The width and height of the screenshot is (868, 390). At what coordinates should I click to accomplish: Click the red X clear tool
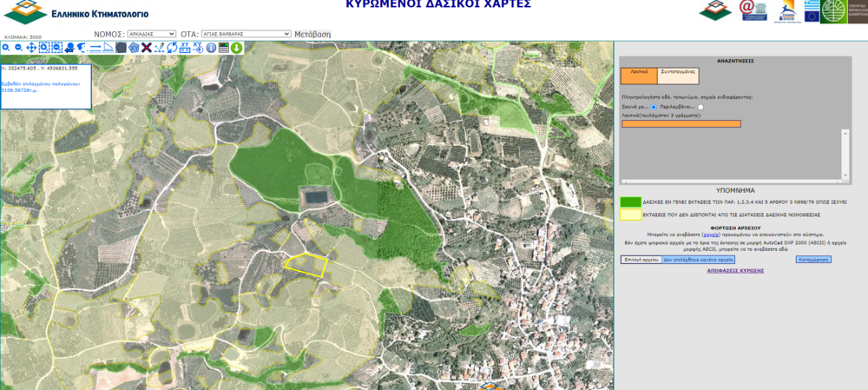tap(146, 48)
